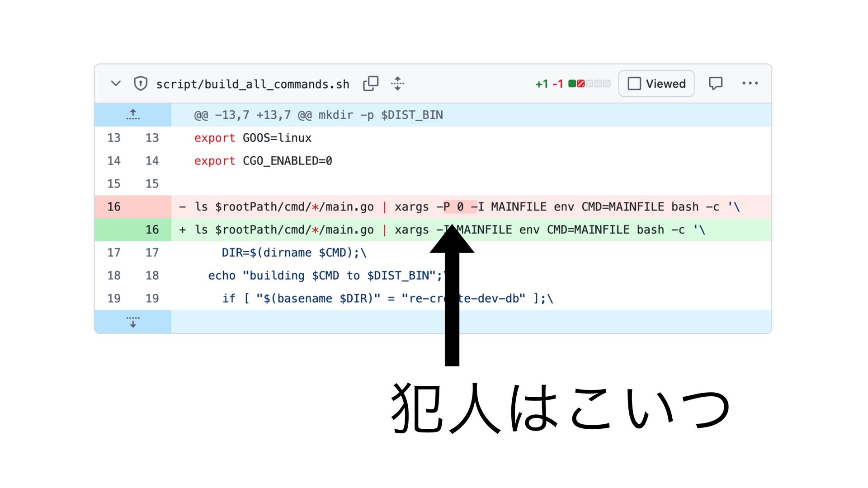This screenshot has width=868, height=488.
Task: Mark file as Viewed checkbox
Action: click(634, 84)
